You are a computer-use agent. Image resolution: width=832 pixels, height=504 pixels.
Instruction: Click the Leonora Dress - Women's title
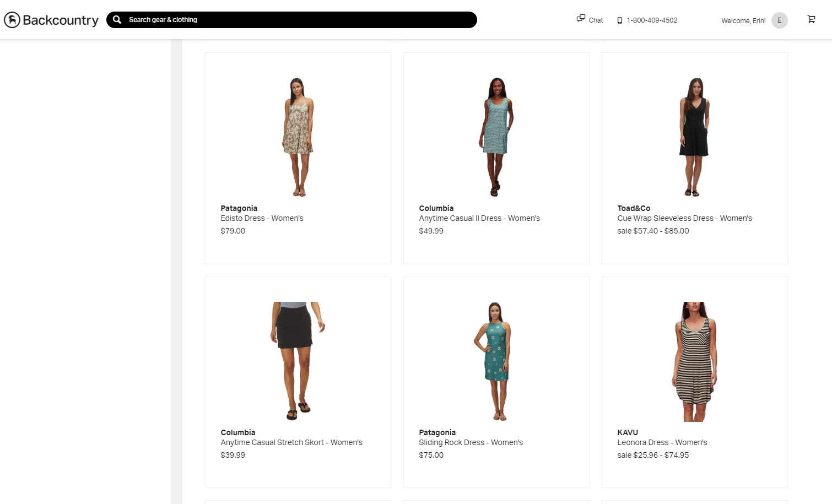pos(662,442)
